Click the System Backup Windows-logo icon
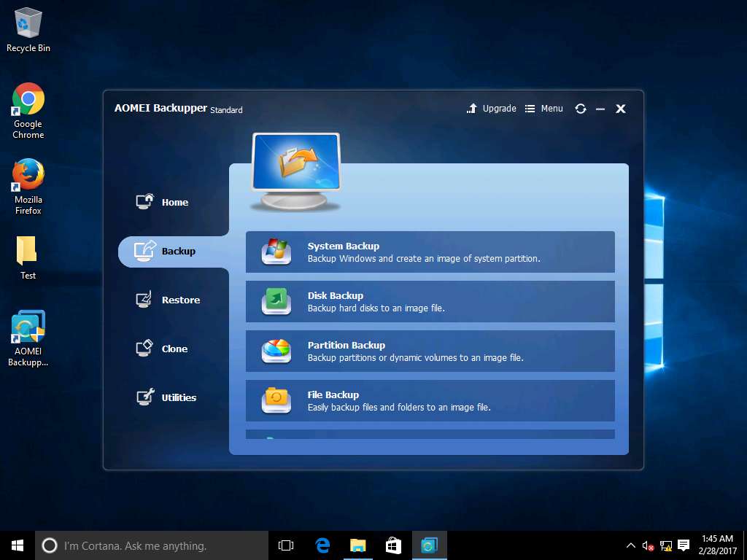The image size is (747, 560). coord(276,252)
